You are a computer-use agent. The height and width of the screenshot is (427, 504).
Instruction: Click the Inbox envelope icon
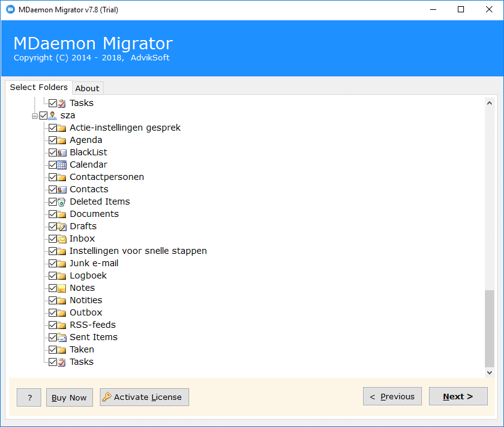60,238
